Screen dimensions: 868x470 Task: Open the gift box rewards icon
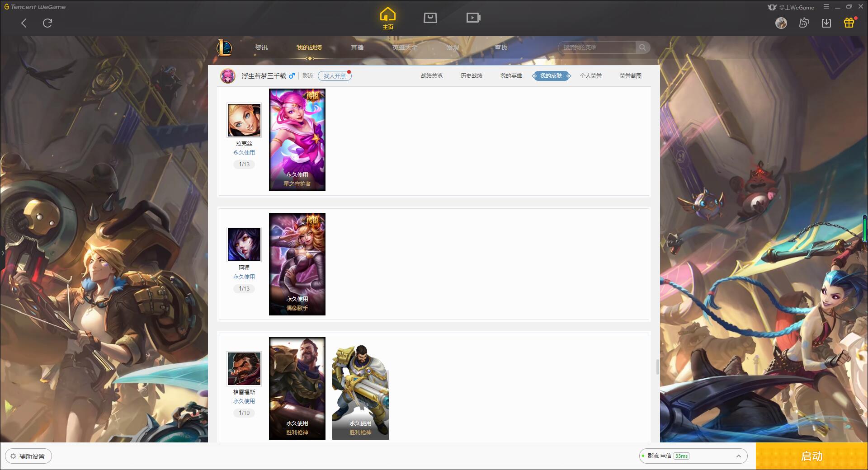coord(849,23)
